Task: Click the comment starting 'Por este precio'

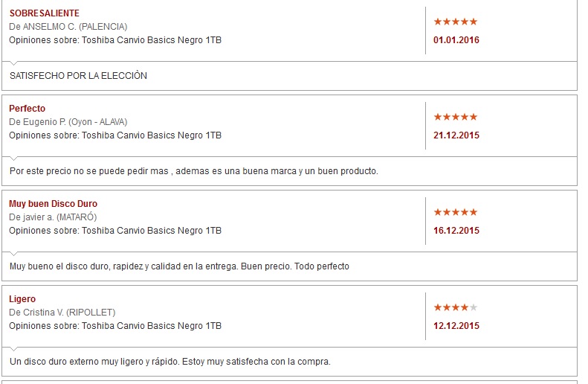Action: (193, 171)
